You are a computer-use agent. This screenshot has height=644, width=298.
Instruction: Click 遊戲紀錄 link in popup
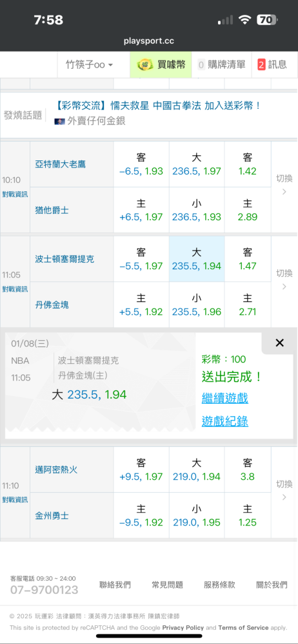coord(224,421)
